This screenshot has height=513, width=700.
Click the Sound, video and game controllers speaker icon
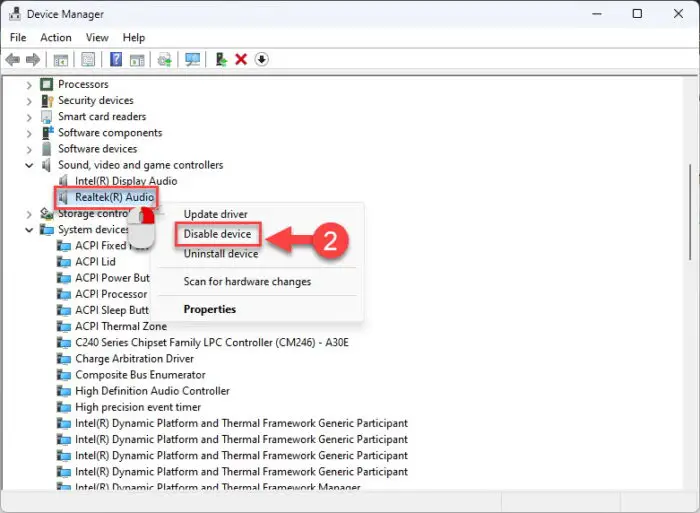click(46, 165)
